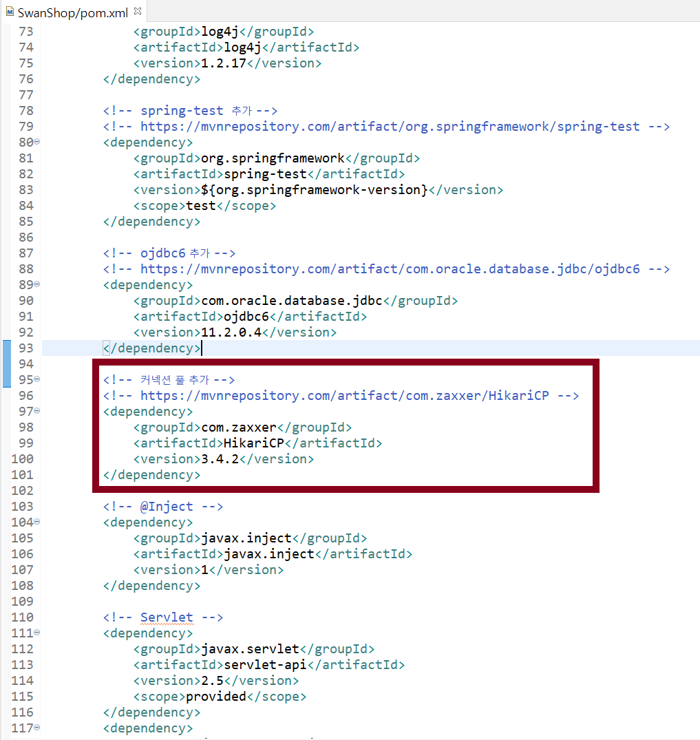Click the @Inject comment on line 103
The image size is (700, 740).
pos(163,507)
